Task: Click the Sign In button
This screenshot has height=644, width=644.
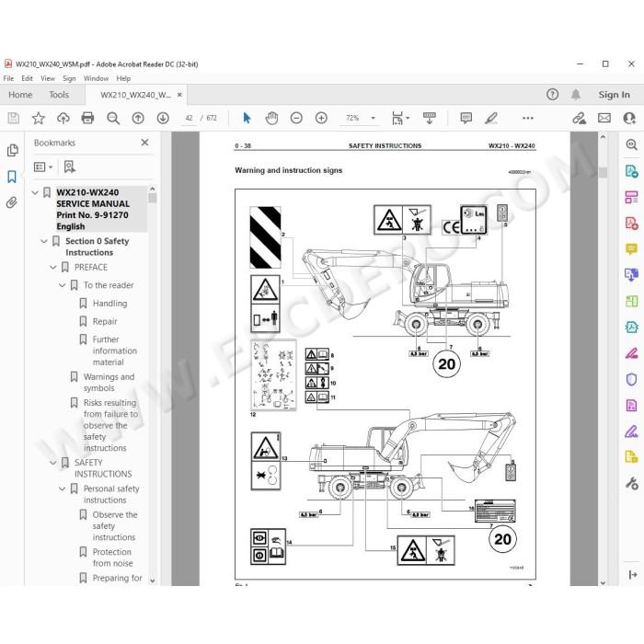Action: [614, 95]
